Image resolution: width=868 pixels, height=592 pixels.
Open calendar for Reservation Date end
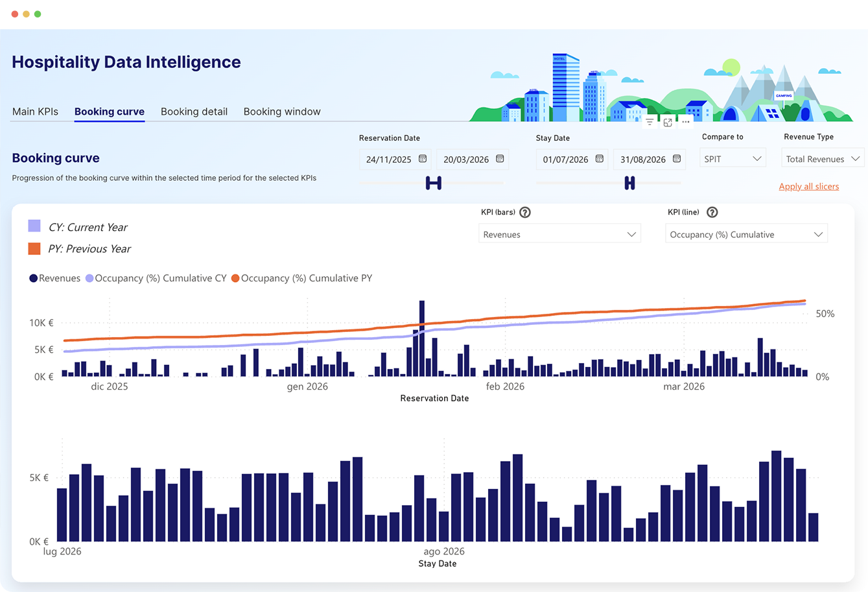(x=500, y=159)
